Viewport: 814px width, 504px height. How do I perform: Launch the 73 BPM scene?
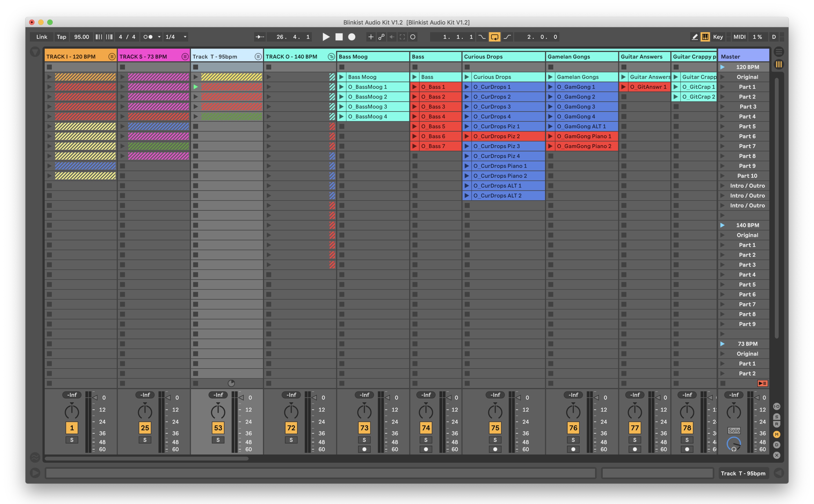[722, 344]
